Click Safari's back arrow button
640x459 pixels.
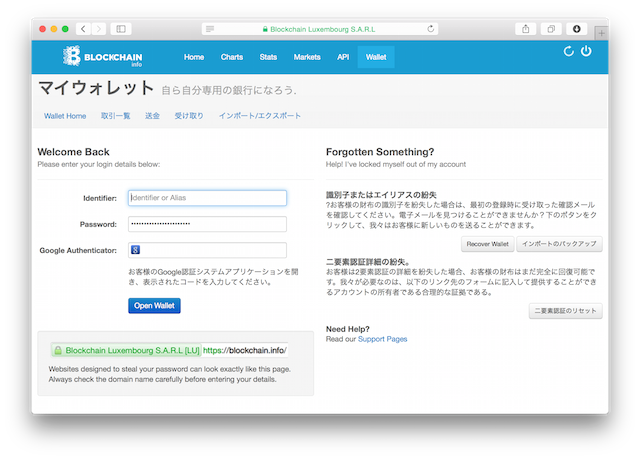coord(83,29)
